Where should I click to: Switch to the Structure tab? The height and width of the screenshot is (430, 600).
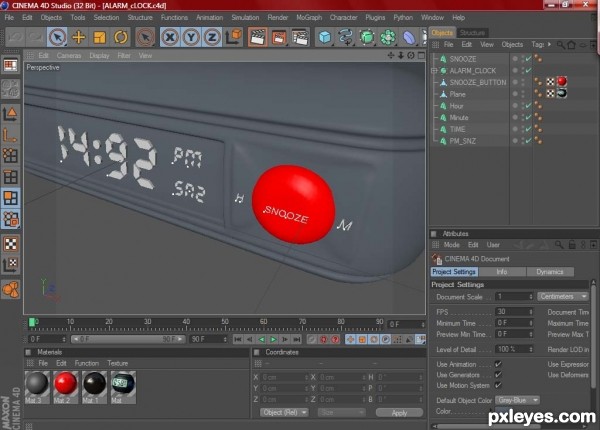(x=472, y=33)
